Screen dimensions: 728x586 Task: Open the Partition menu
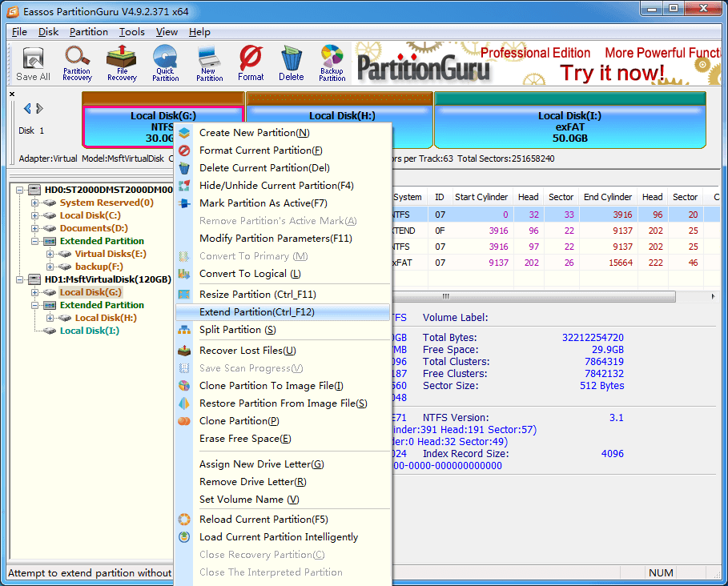click(x=89, y=32)
